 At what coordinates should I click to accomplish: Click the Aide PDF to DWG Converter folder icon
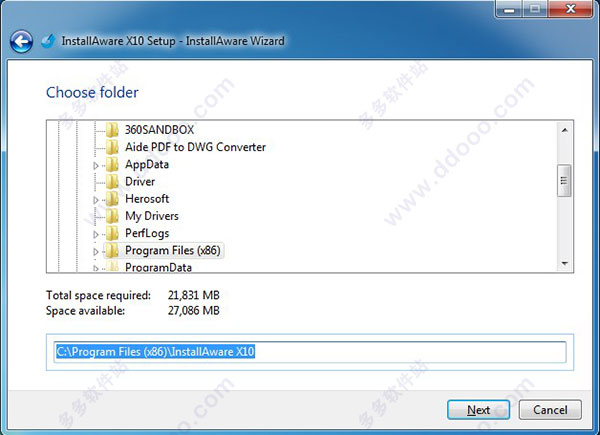click(x=112, y=147)
